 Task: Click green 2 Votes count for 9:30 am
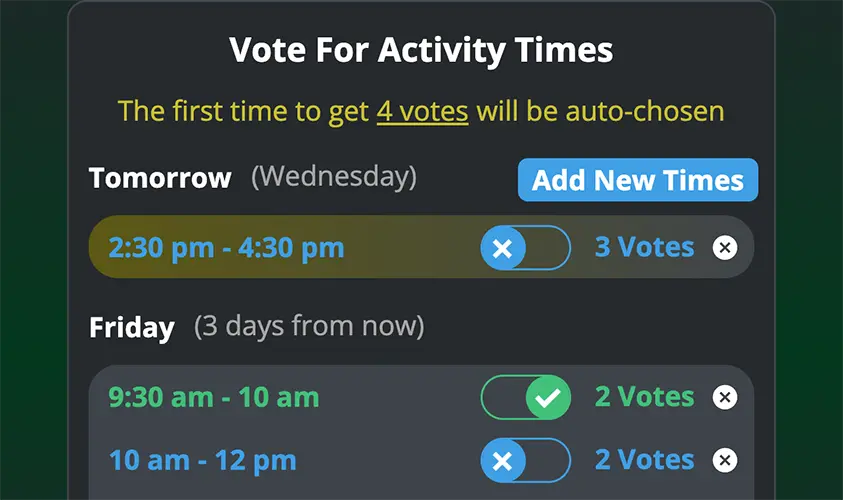644,397
